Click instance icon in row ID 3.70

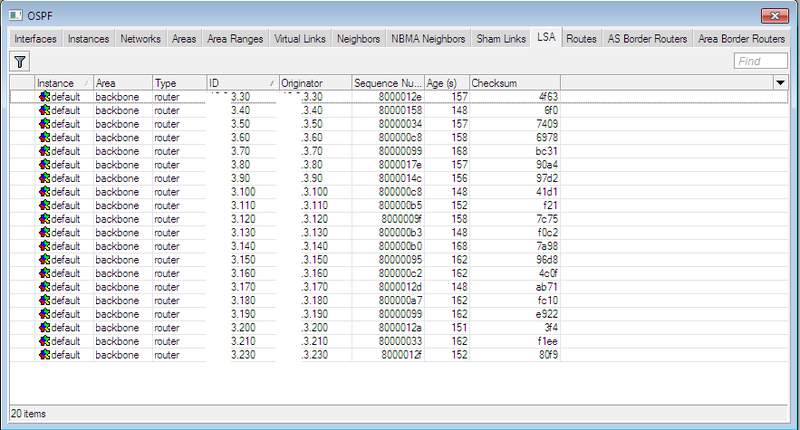(44, 151)
